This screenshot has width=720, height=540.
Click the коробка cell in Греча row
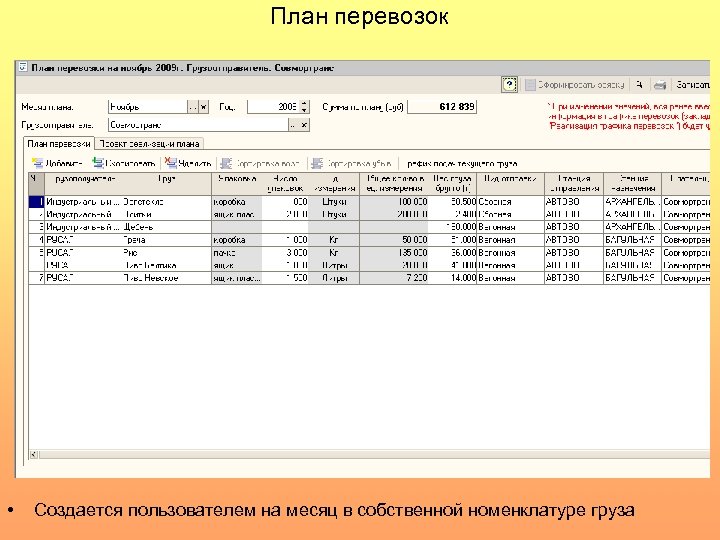point(237,240)
